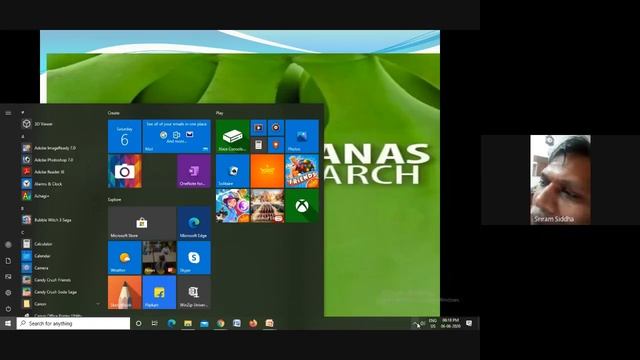Open the Movies & TV small tile
The height and width of the screenshot is (360, 640).
coord(258,128)
